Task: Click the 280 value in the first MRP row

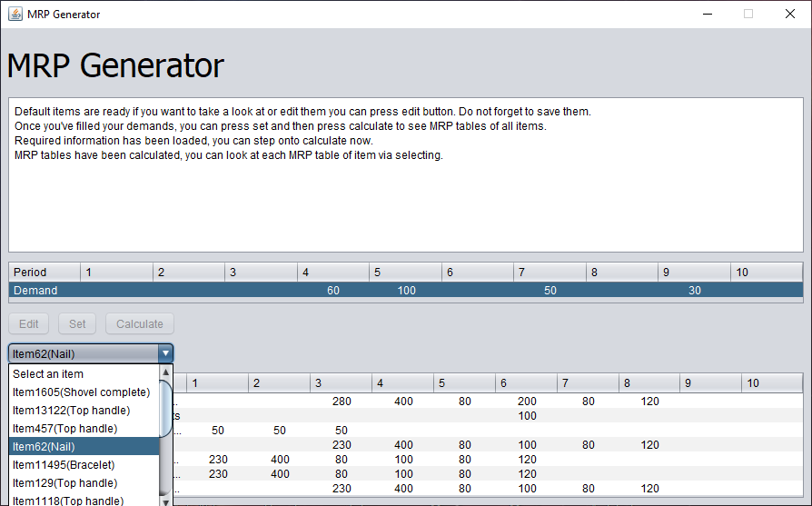Action: (x=342, y=402)
